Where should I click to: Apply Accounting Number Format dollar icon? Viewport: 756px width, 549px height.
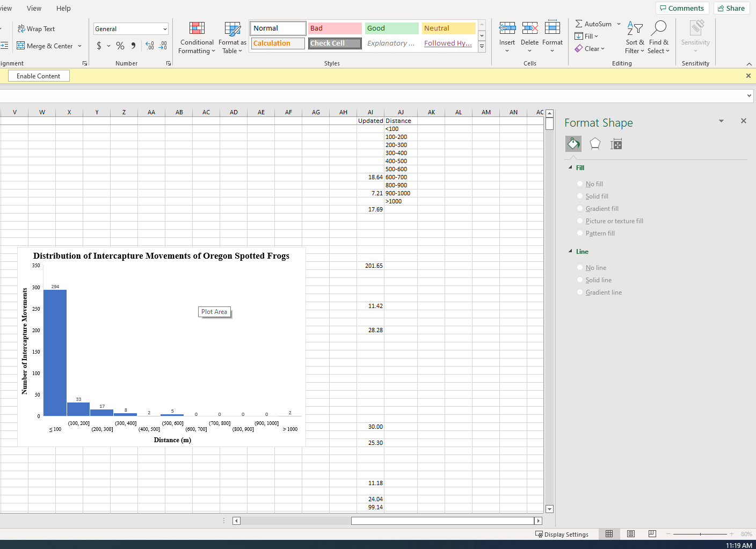(x=99, y=46)
